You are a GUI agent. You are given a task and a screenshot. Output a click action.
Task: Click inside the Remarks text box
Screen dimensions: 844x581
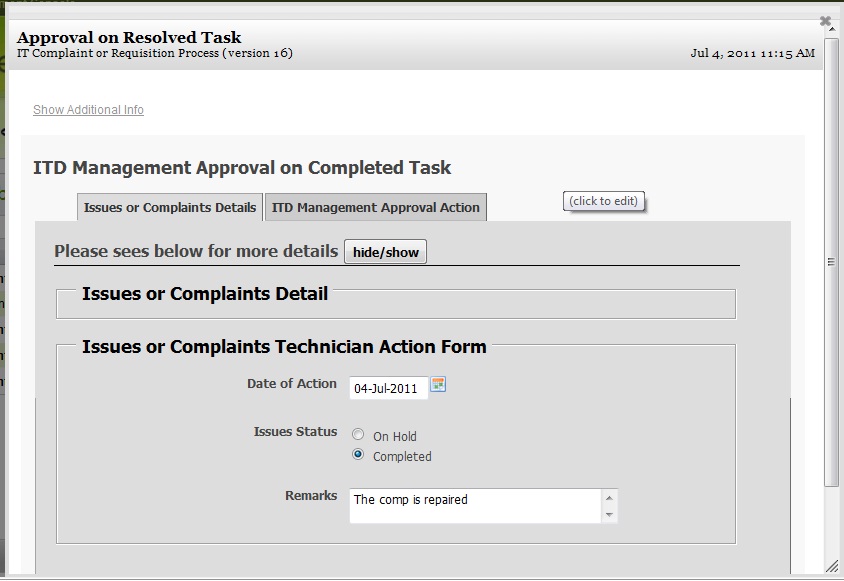475,505
